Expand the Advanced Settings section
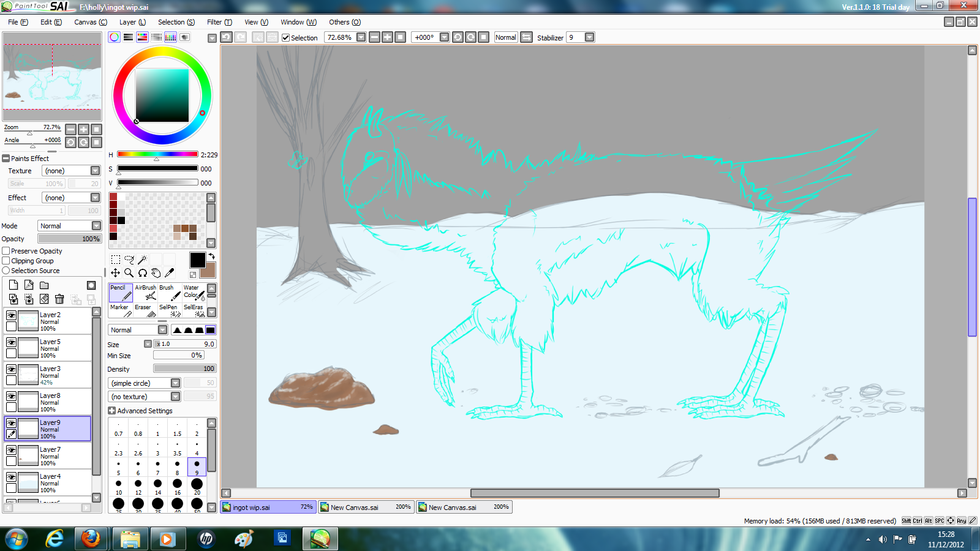Viewport: 980px width, 551px height. (x=112, y=411)
